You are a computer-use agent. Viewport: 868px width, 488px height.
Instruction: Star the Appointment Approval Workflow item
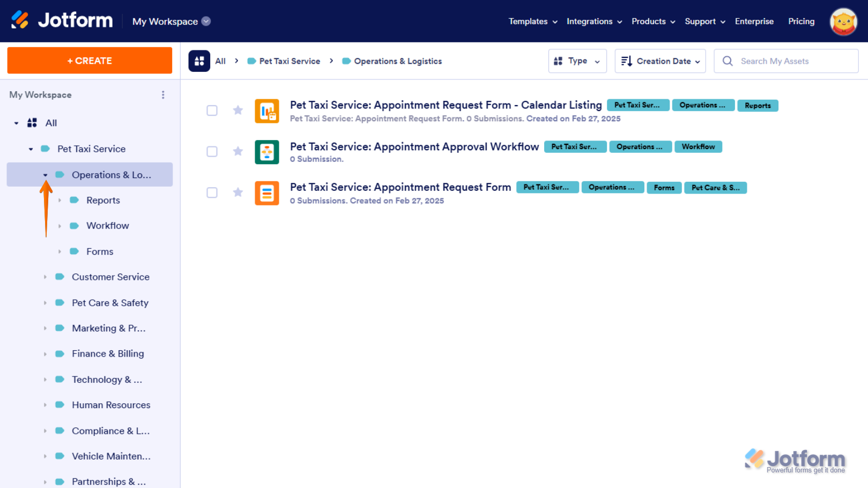(238, 151)
